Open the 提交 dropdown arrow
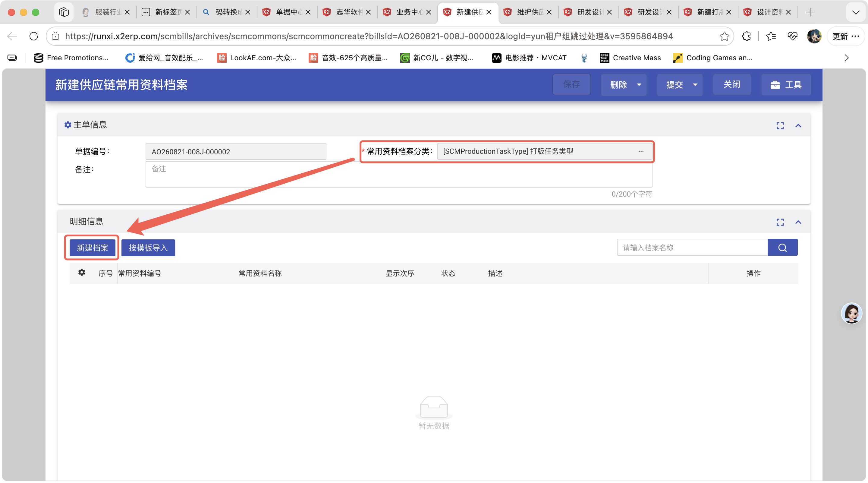 click(695, 85)
